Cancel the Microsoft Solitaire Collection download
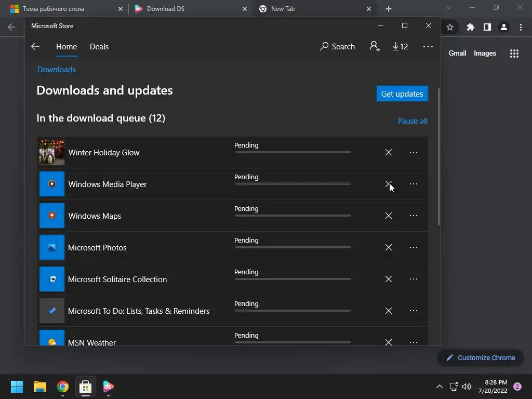Screen dimensions: 532x399 pos(389,279)
